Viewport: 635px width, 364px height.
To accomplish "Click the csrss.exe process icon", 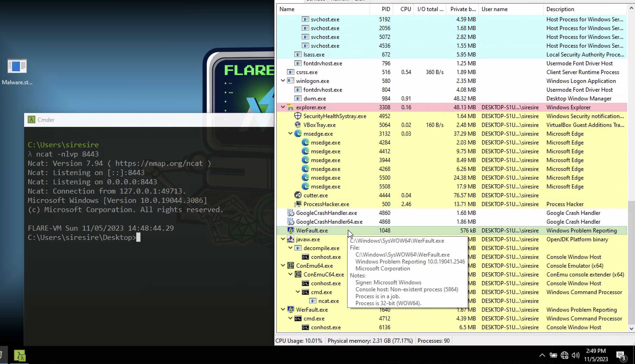I will click(x=290, y=72).
